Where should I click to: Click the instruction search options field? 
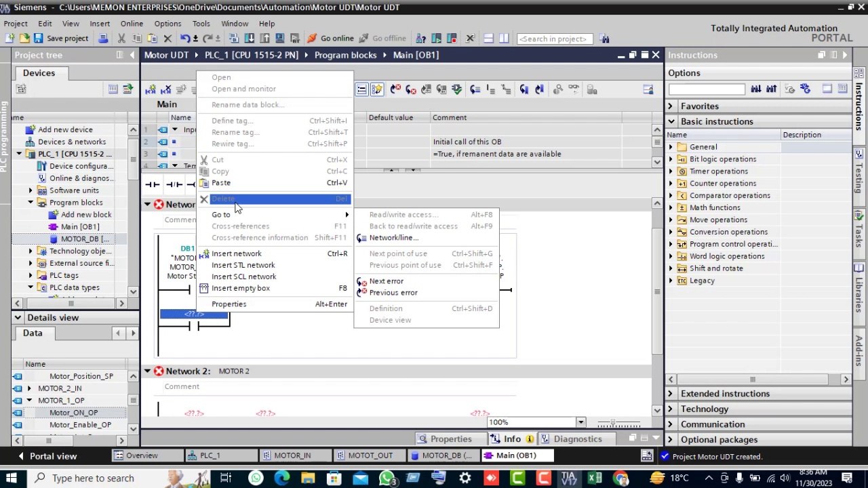pyautogui.click(x=706, y=89)
